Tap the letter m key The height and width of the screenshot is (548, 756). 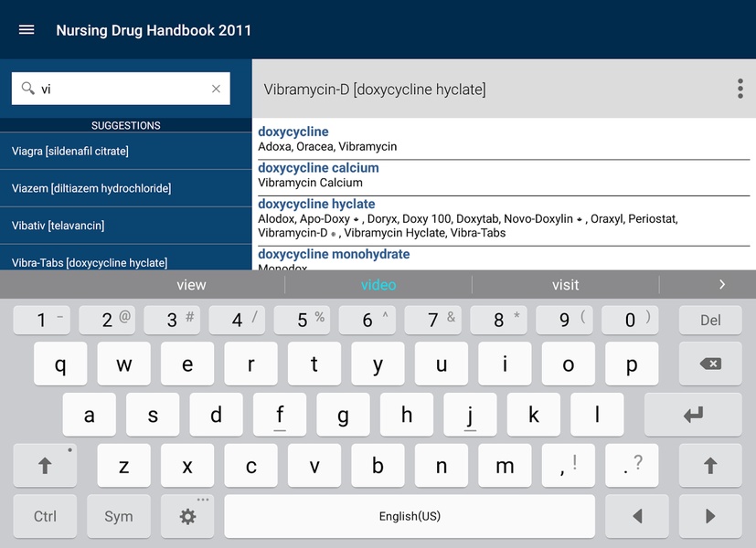(505, 466)
